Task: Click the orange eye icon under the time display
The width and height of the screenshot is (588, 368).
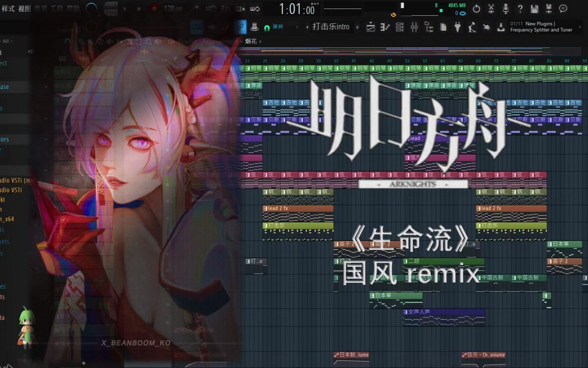Action: [393, 15]
